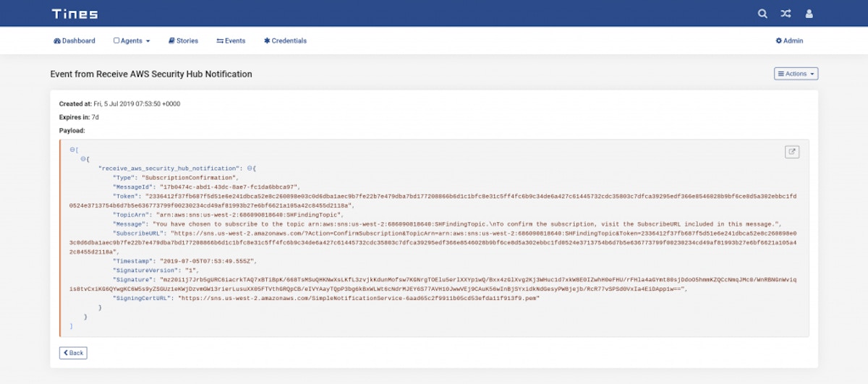Click the gear icon beside Admin
Image resolution: width=868 pixels, height=384 pixels.
point(779,41)
